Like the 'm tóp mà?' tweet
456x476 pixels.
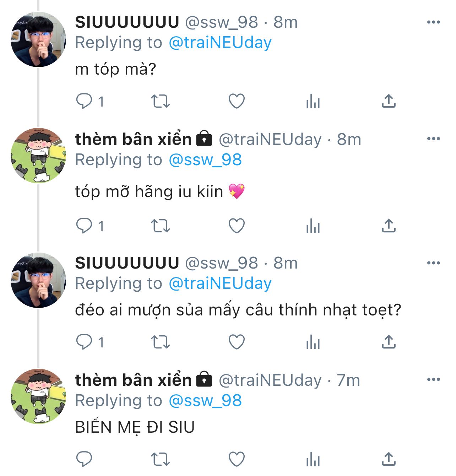point(237,101)
